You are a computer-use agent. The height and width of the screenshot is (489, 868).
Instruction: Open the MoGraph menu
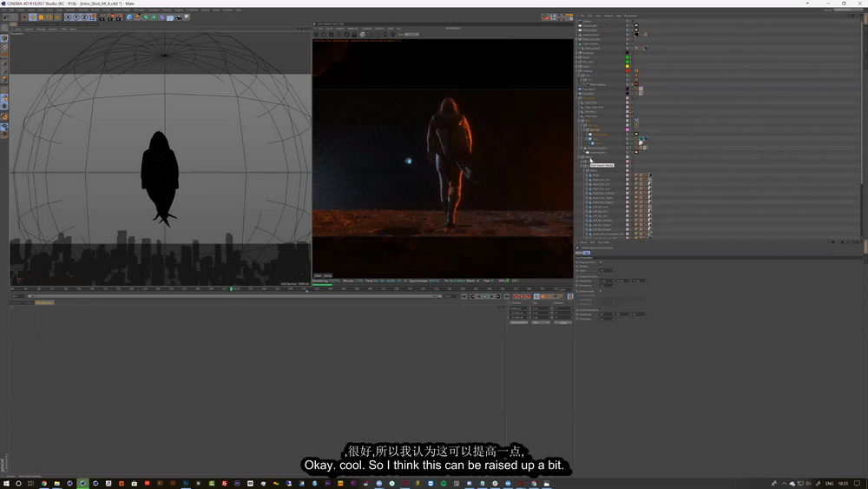coord(138,10)
